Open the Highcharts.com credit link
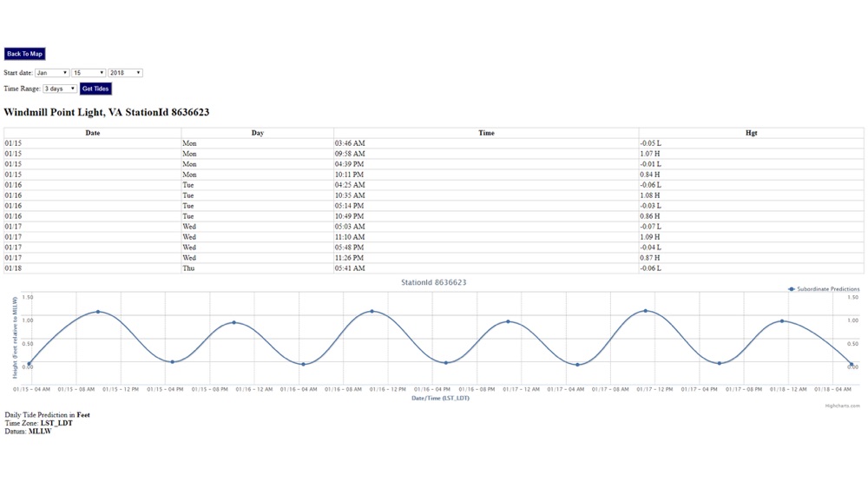Screen dimensions: 868x489 pos(842,406)
